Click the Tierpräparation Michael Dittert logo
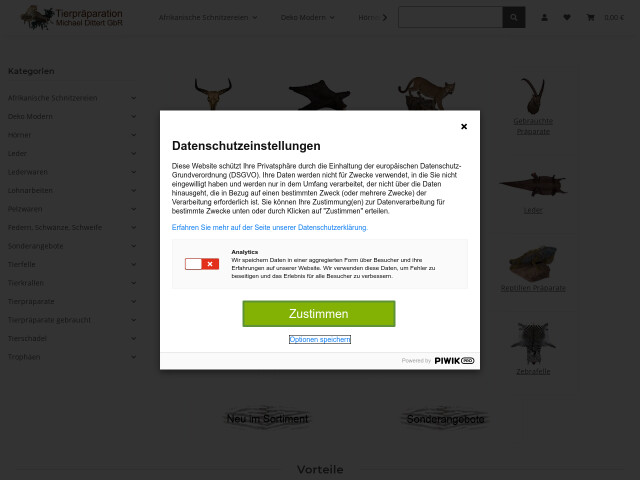 72,18
